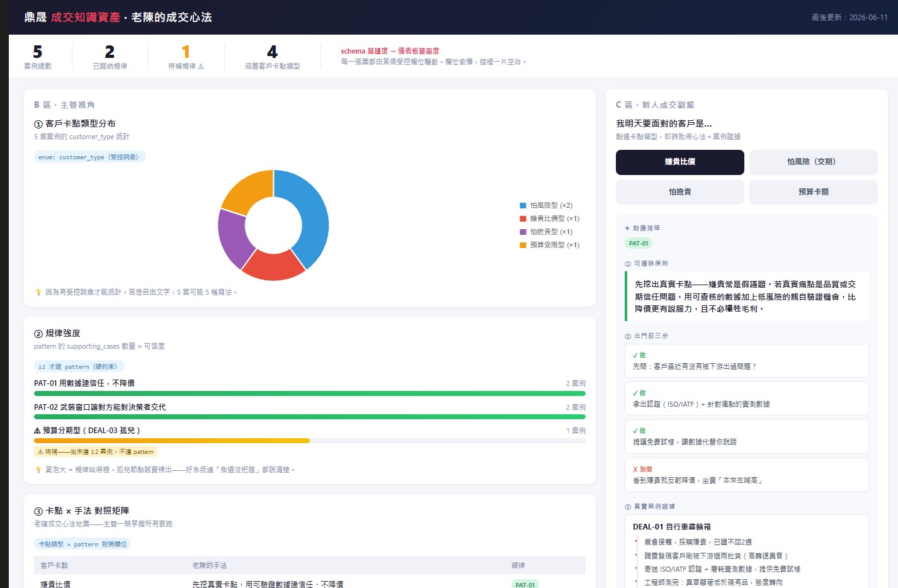Click the schema 嚴謹度 red heading
898x588 pixels.
(x=390, y=51)
